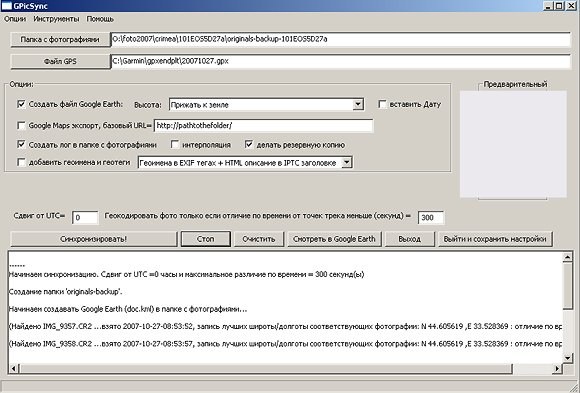The width and height of the screenshot is (580, 393).
Task: Click log line for IMG_9358.CR2
Action: (x=285, y=344)
